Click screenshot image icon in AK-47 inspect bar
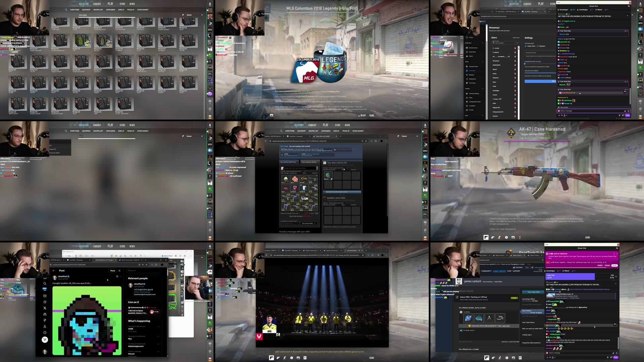 click(x=513, y=237)
